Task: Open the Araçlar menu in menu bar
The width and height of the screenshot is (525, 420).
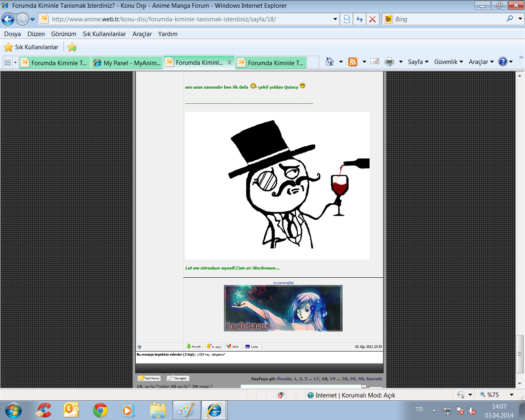Action: tap(142, 34)
